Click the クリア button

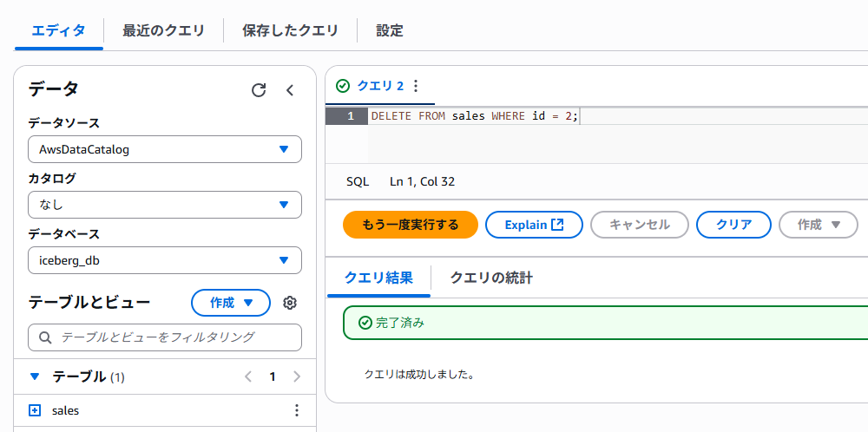click(x=733, y=225)
